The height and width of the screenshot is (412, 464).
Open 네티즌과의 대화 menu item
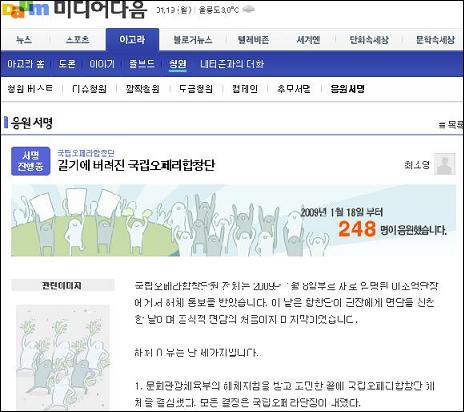(x=232, y=64)
